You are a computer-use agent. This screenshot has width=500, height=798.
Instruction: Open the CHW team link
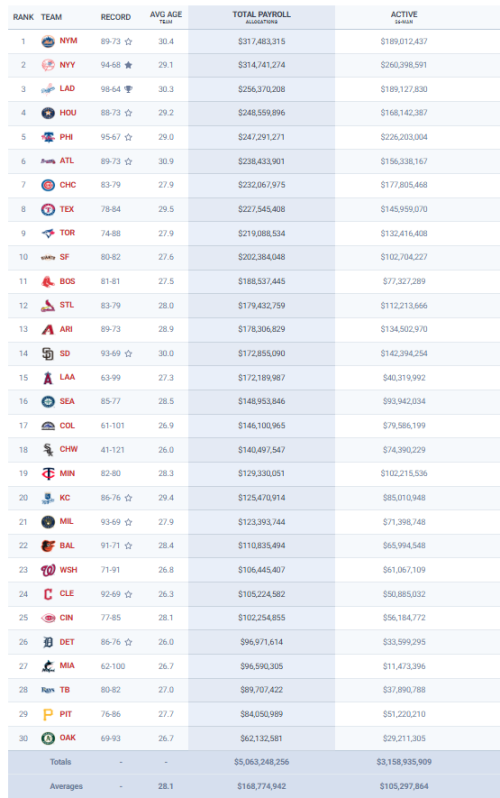(69, 449)
